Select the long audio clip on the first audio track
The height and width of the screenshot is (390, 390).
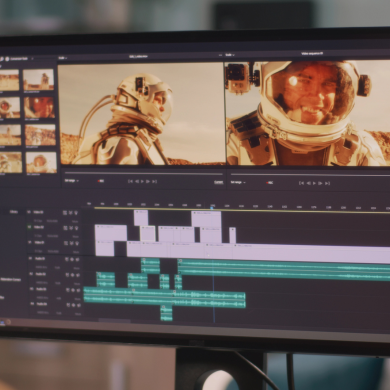click(284, 270)
